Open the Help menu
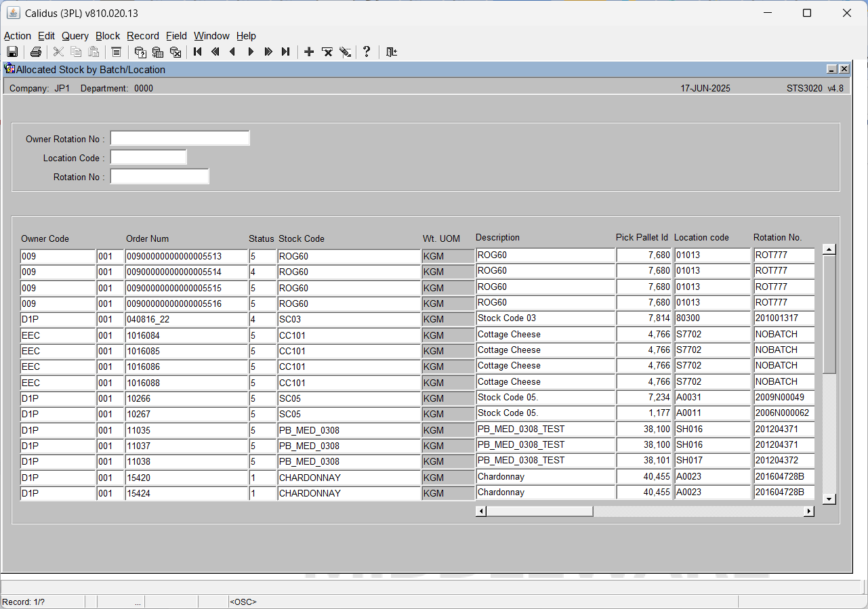The width and height of the screenshot is (868, 609). pyautogui.click(x=246, y=36)
